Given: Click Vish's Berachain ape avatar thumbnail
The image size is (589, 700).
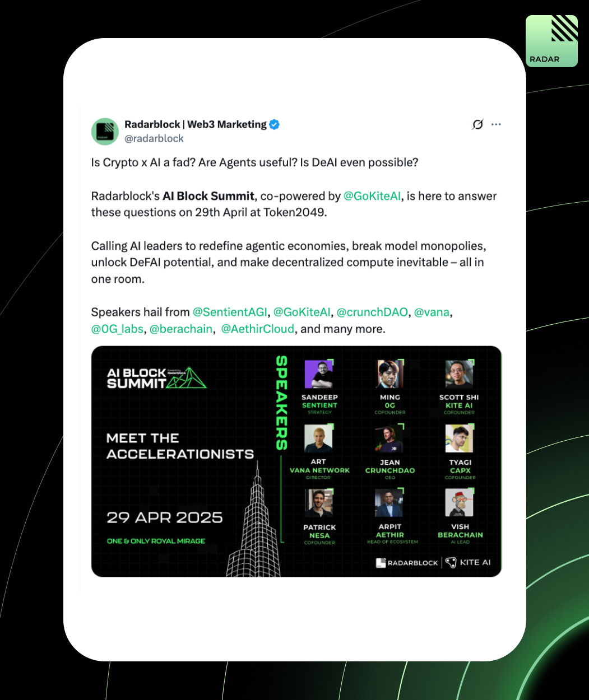Looking at the screenshot, I should [x=460, y=503].
